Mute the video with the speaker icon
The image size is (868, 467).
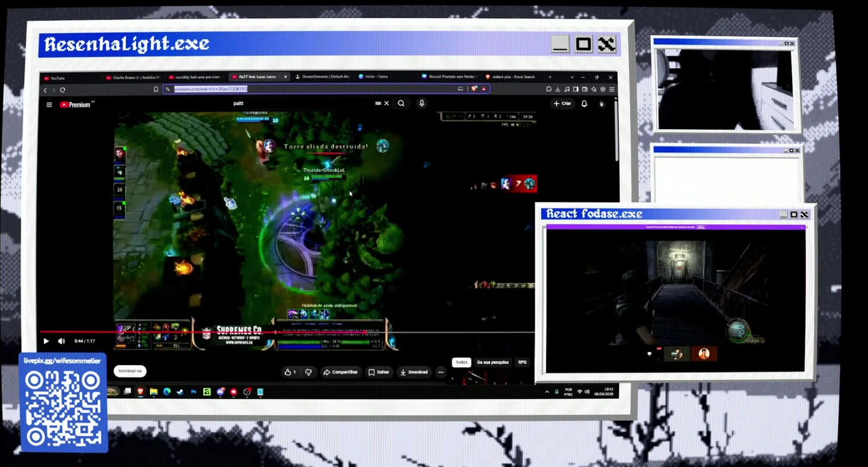(x=62, y=341)
